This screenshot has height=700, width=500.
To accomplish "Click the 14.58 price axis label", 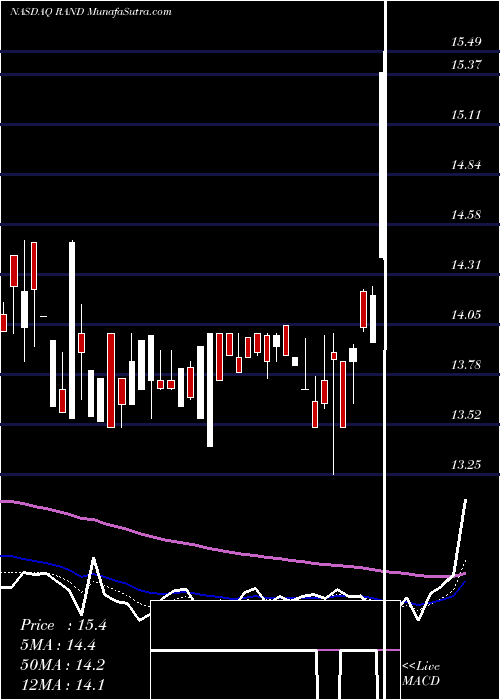I will [x=466, y=215].
